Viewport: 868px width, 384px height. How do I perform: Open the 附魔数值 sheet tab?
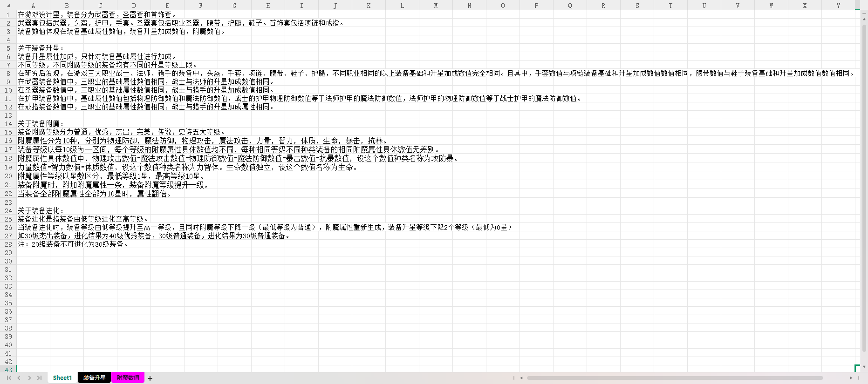click(128, 378)
